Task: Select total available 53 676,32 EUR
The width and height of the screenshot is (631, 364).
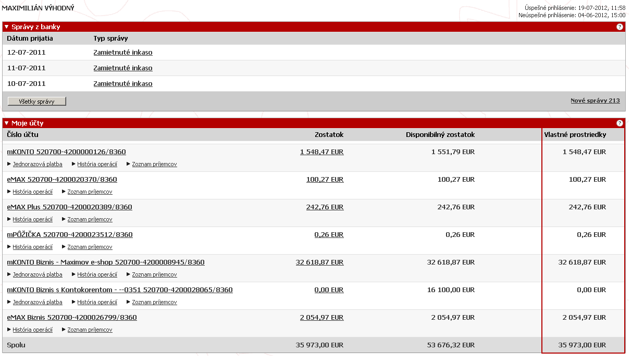Action: click(x=451, y=345)
